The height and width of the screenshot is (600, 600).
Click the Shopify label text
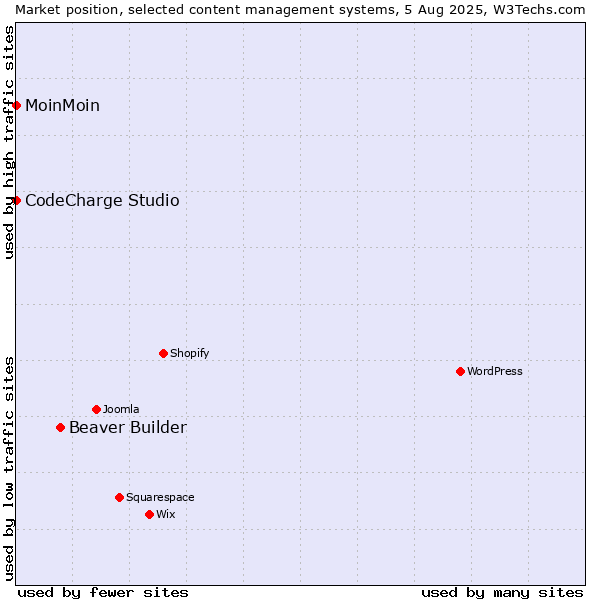[189, 353]
